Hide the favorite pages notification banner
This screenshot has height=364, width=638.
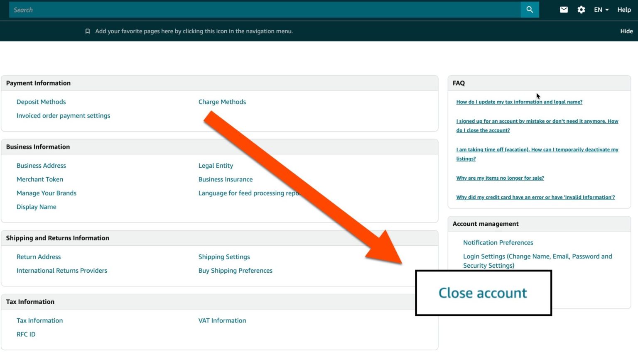[x=626, y=31]
